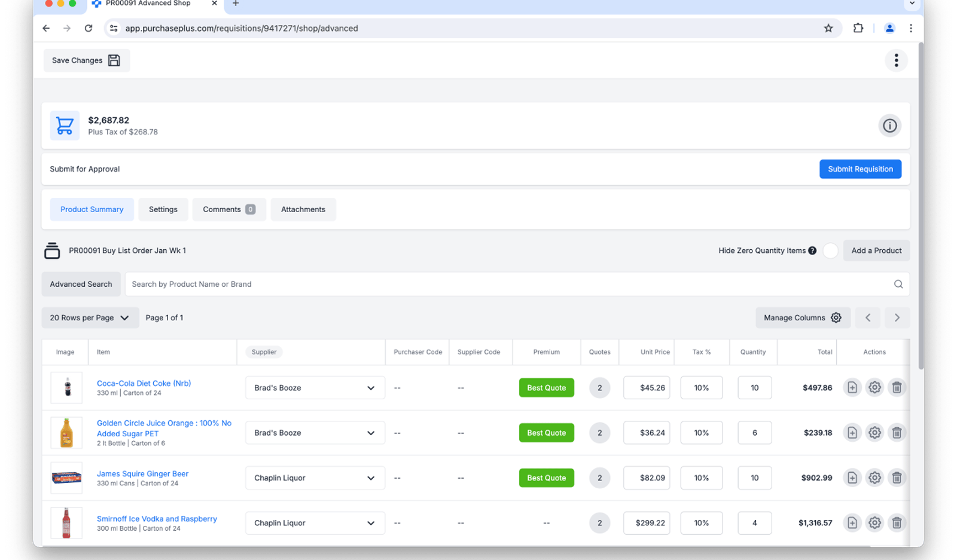Delete the Golden Circle Juice line item
Image resolution: width=957 pixels, height=560 pixels.
(897, 433)
